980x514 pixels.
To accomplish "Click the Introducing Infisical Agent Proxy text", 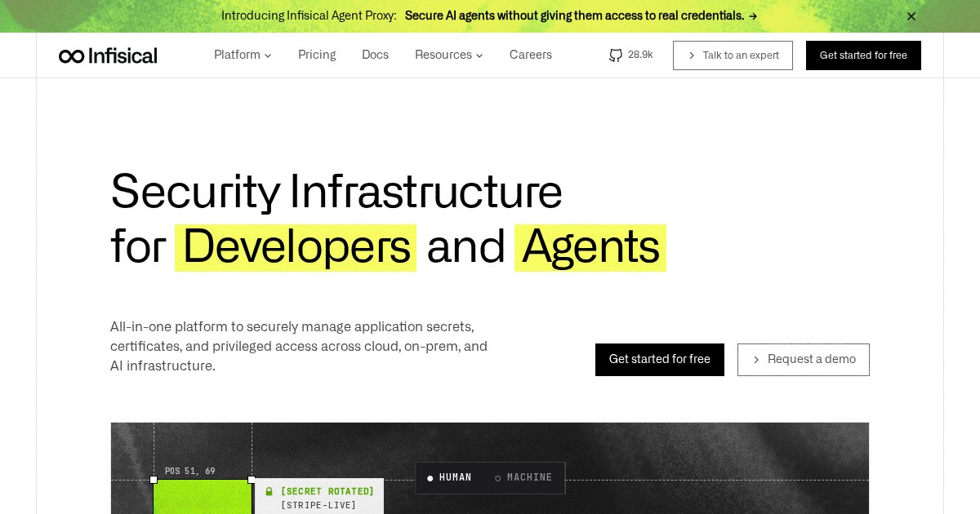I will point(309,16).
